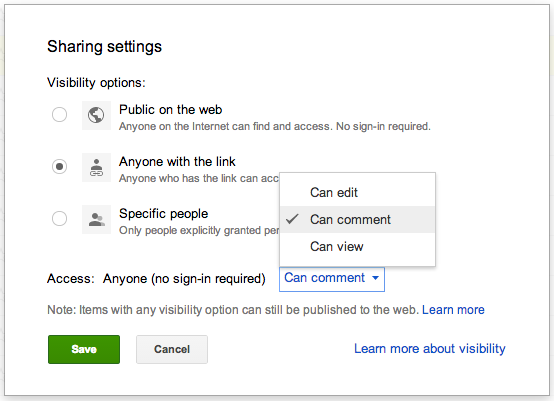554x401 pixels.
Task: Select the Anyone with the link radio button
Action: click(x=59, y=166)
